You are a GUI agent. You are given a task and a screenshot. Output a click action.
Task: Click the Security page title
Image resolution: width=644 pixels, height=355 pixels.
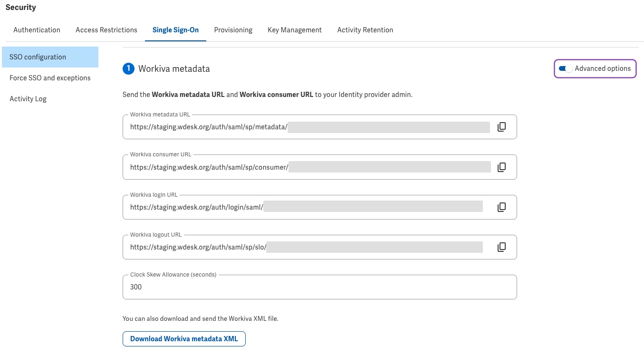pos(21,8)
